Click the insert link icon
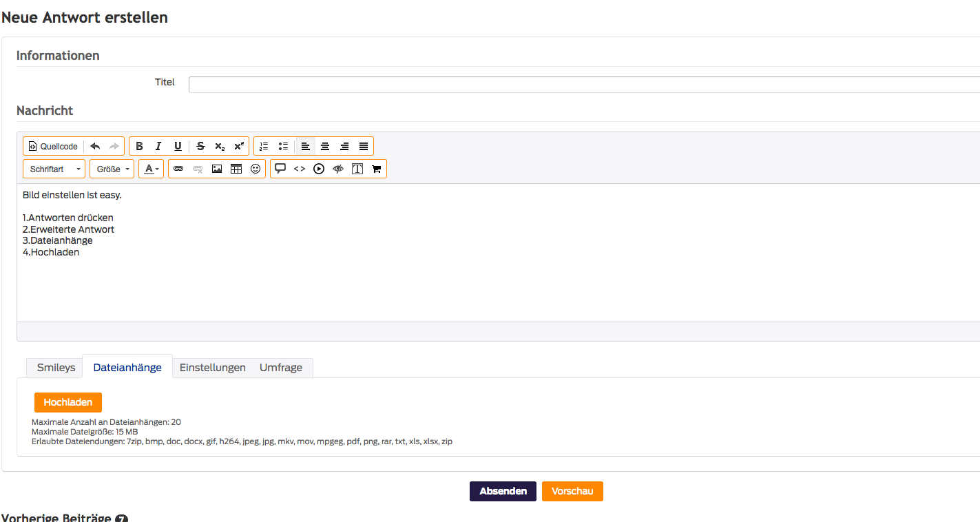Screen dimensions: 980x522 (178, 169)
